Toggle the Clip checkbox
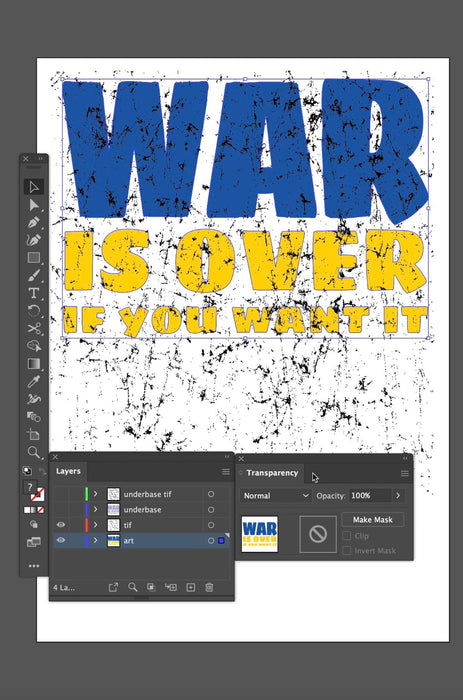Image resolution: width=463 pixels, height=700 pixels. 346,535
